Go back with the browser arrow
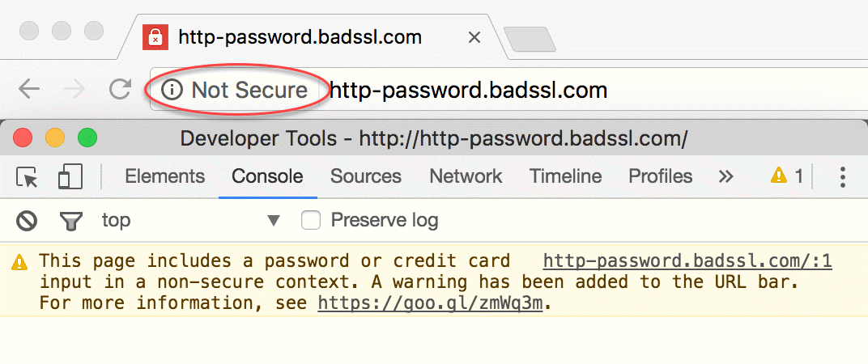 [x=29, y=90]
